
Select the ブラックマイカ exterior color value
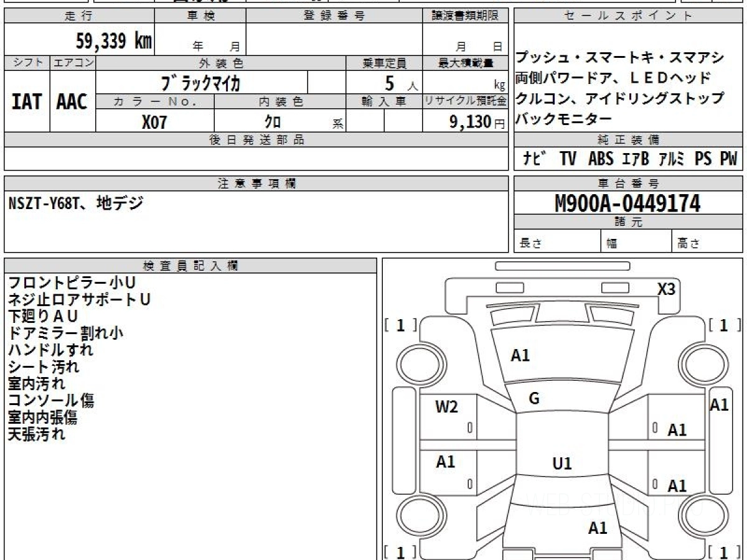(200, 82)
